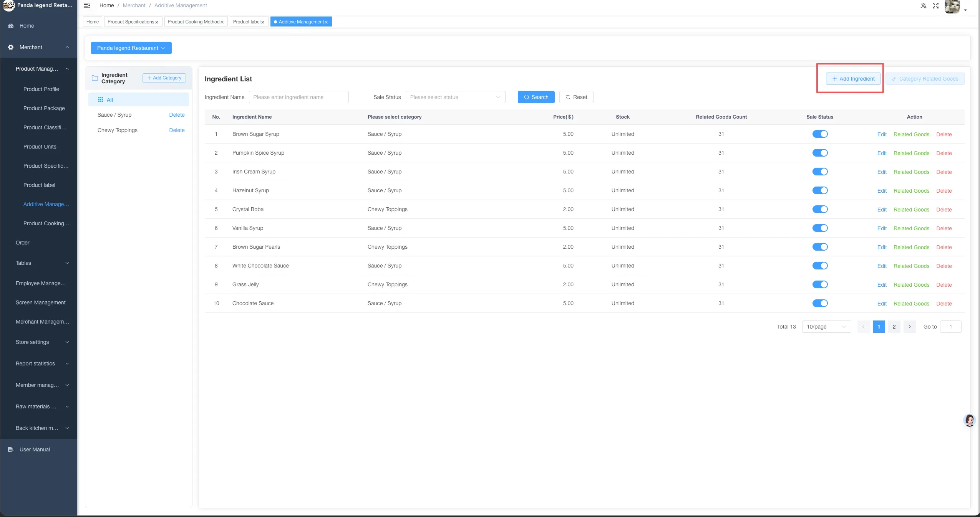Click Category Related Goods button
The width and height of the screenshot is (980, 517).
925,79
